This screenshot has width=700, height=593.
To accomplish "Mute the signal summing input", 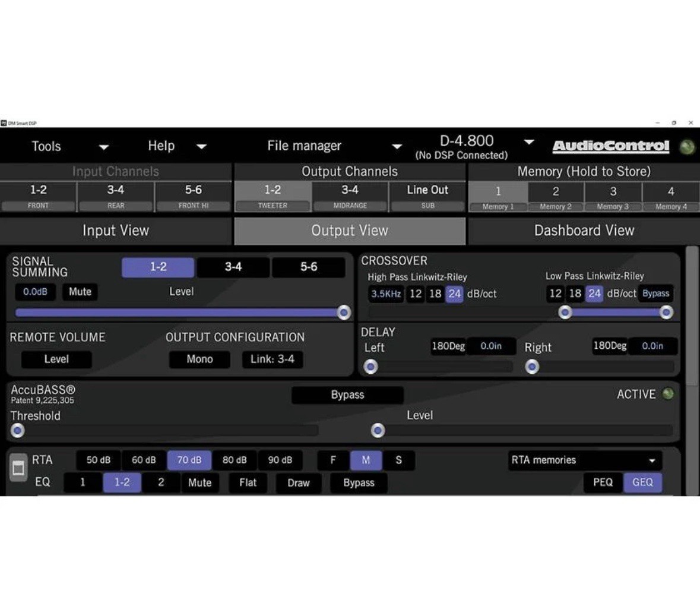I will click(80, 292).
